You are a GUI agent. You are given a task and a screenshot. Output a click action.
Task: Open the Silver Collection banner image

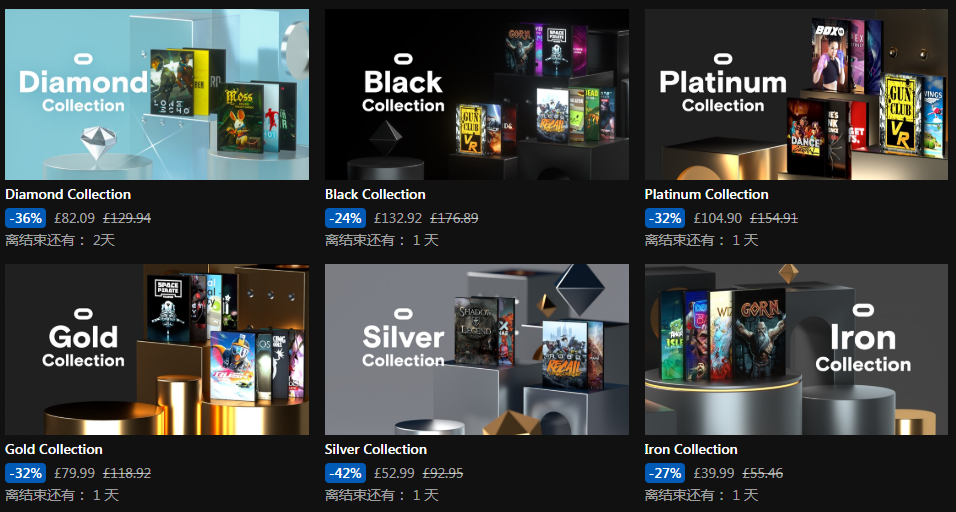click(477, 349)
